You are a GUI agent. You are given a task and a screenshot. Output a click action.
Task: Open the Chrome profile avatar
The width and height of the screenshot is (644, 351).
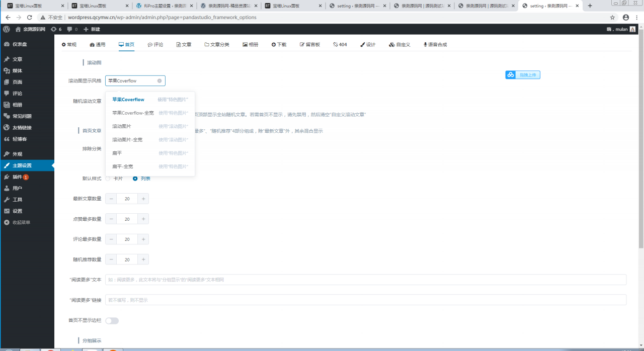625,17
